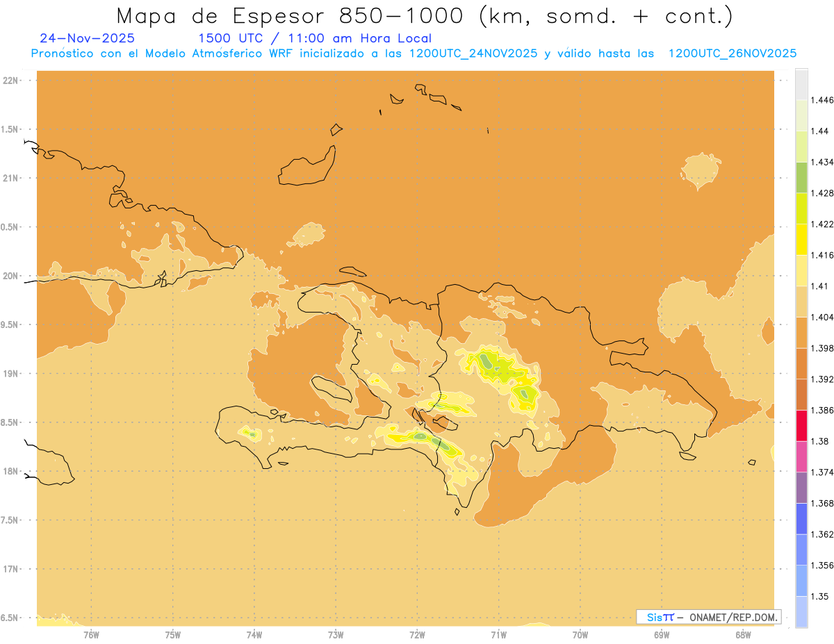Click the legend value 1.398

coord(822,348)
